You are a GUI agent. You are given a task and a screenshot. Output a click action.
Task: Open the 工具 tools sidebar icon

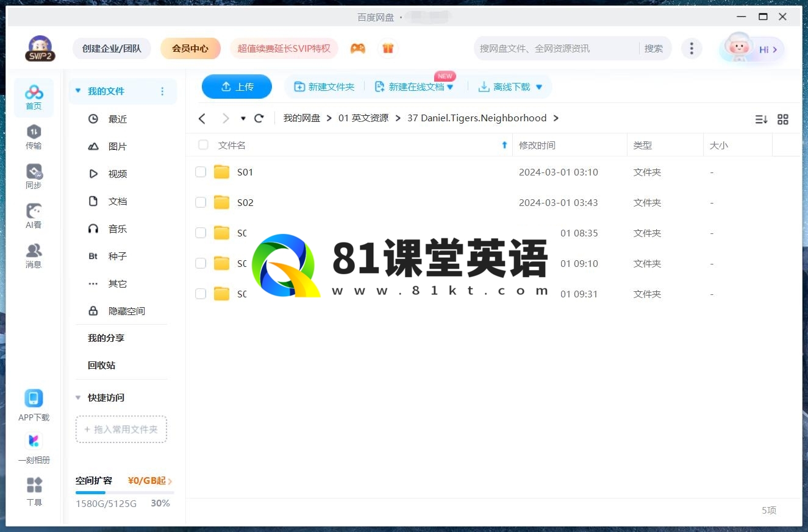(34, 492)
